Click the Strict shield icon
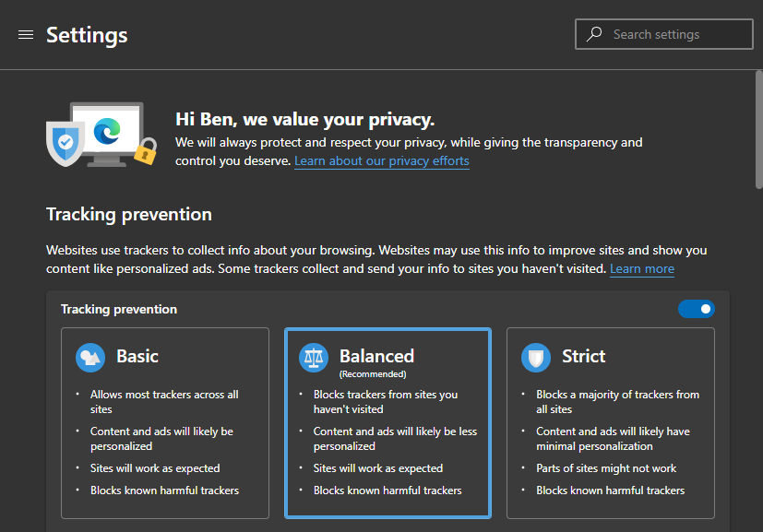 (536, 358)
